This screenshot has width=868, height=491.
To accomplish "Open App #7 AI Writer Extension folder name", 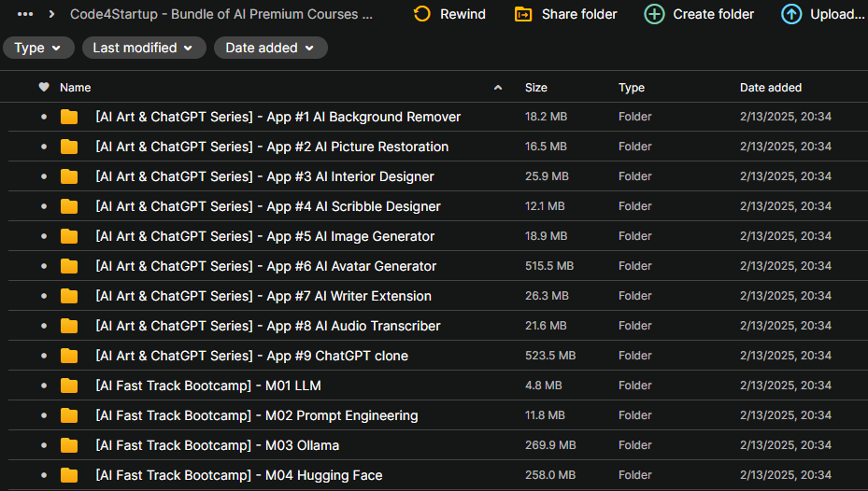I will coord(263,296).
